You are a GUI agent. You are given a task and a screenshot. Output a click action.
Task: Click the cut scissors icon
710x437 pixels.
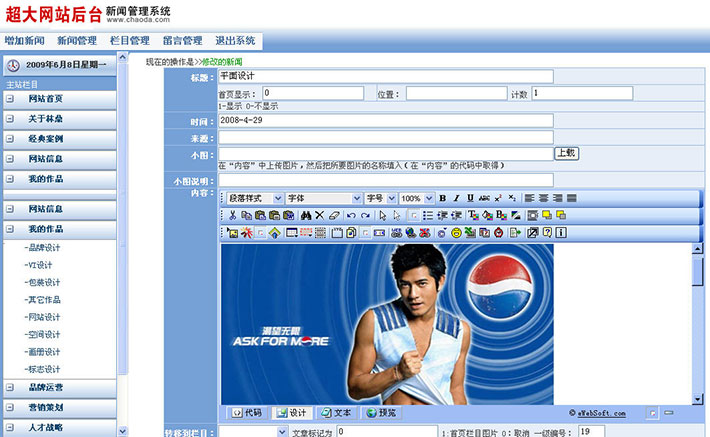pos(232,215)
